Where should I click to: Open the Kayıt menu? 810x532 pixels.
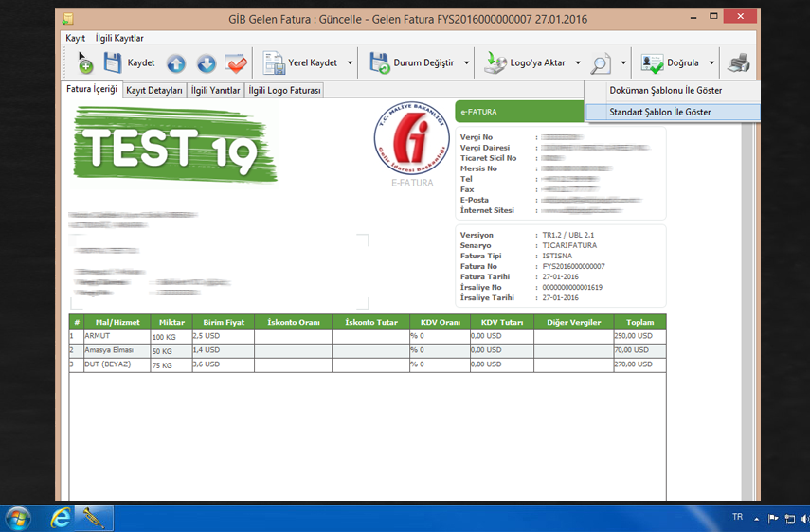coord(75,38)
